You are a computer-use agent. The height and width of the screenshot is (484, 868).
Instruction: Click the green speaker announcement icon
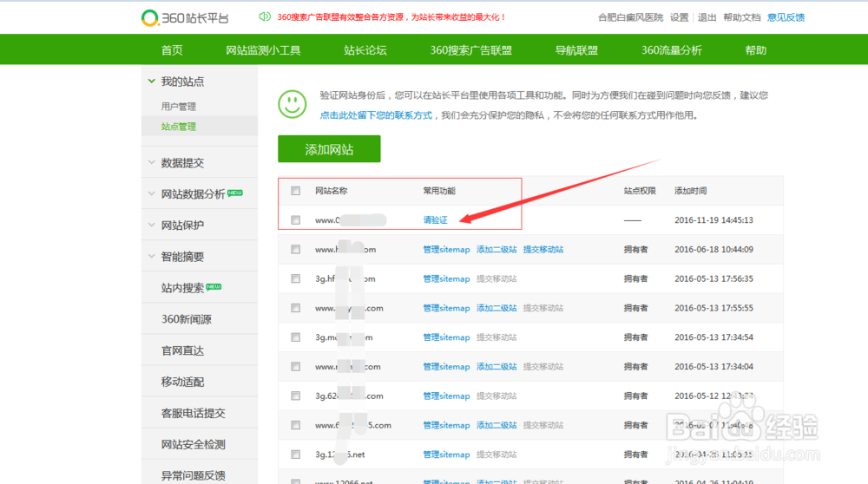pos(265,16)
